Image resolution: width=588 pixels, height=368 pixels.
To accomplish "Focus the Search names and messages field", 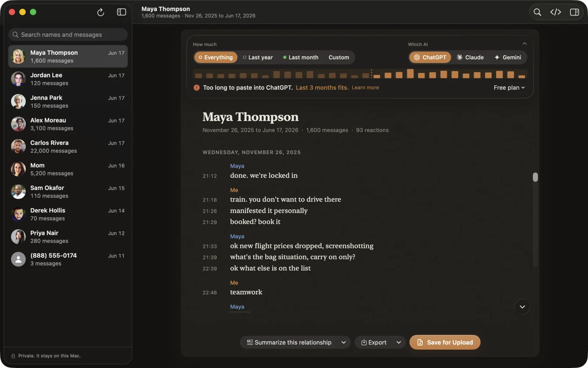I will [68, 35].
